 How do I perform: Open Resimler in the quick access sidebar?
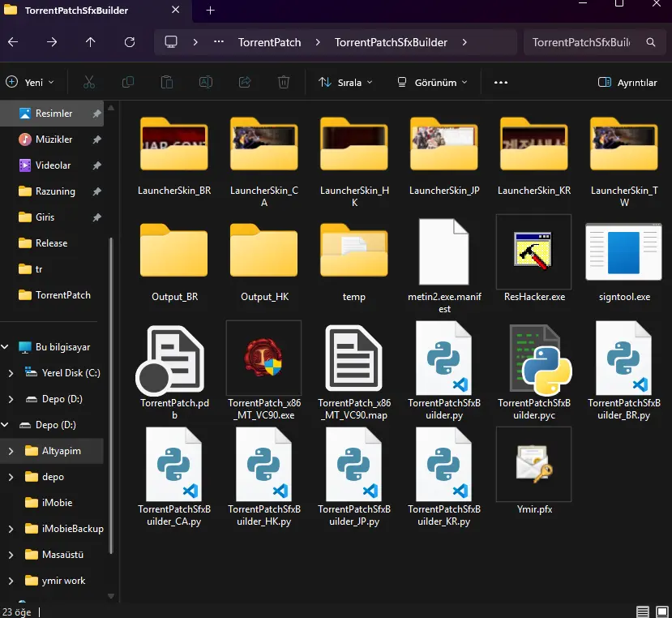pos(52,114)
